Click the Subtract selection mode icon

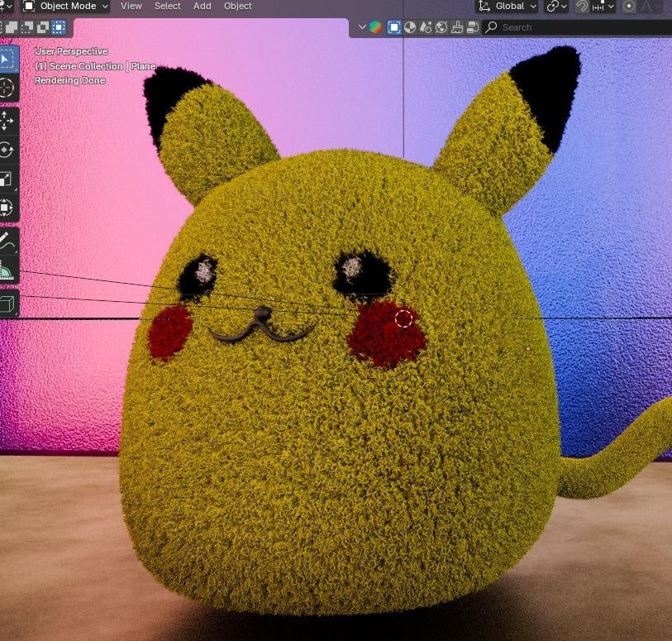click(x=27, y=27)
